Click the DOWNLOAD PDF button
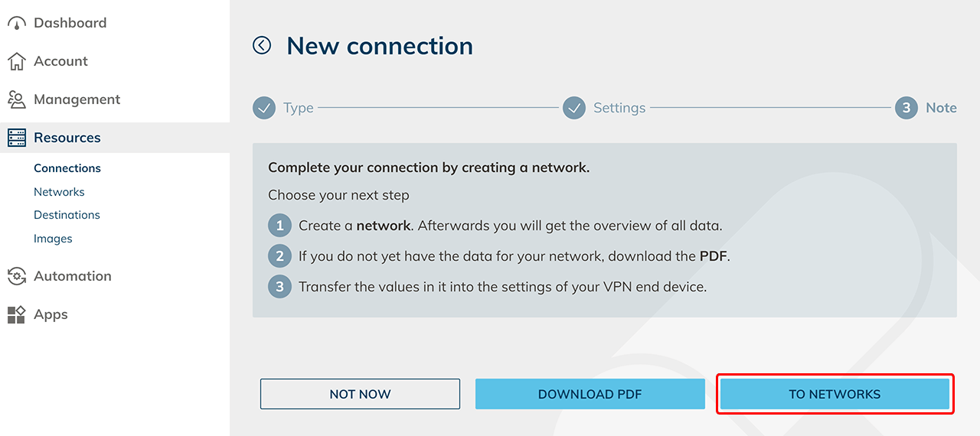The image size is (980, 436). (x=590, y=395)
